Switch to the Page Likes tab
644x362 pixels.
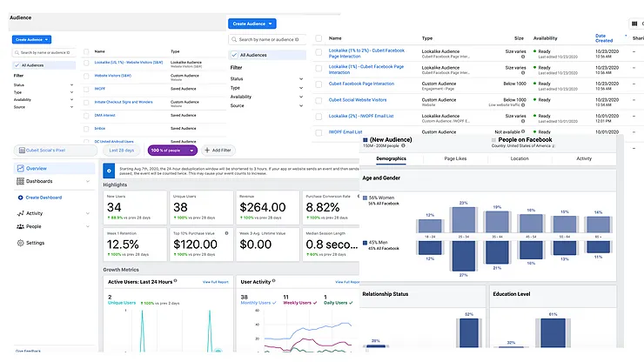coord(455,158)
